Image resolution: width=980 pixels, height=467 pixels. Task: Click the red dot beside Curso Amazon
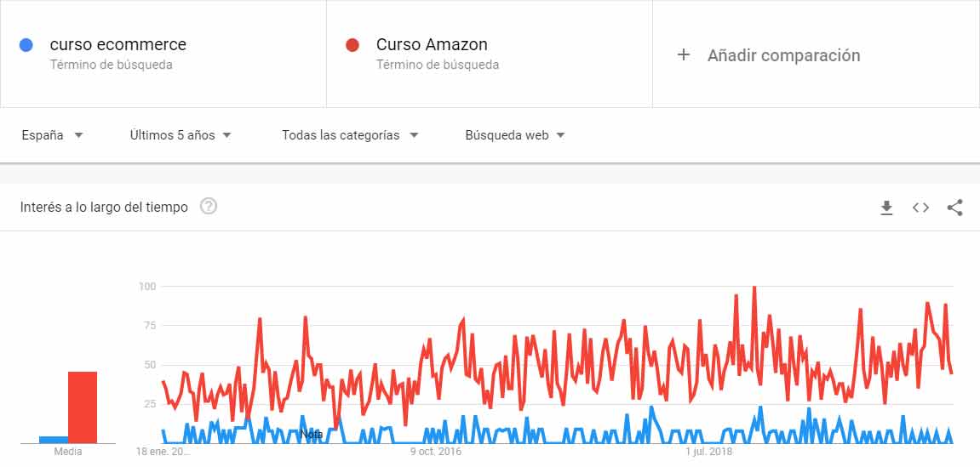[x=352, y=45]
